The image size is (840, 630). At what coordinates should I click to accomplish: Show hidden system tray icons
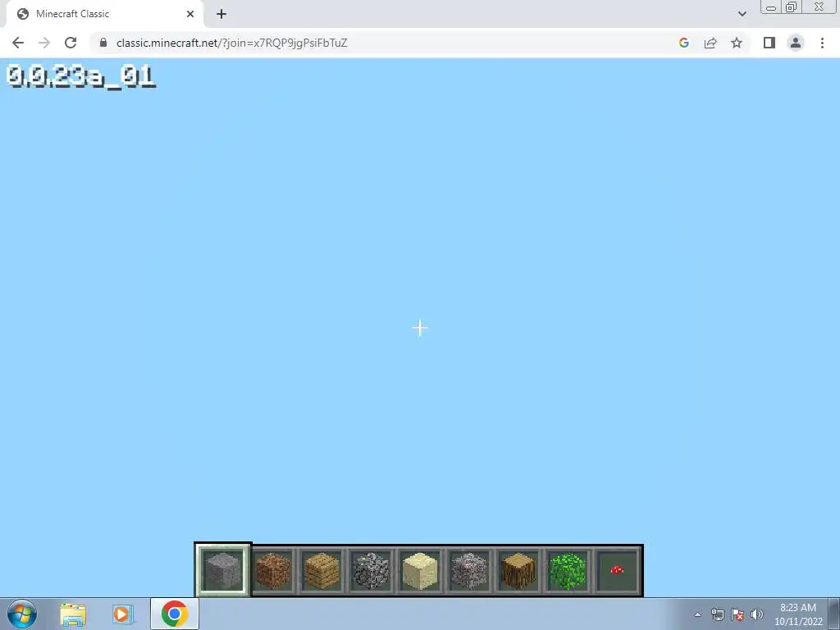tap(697, 614)
